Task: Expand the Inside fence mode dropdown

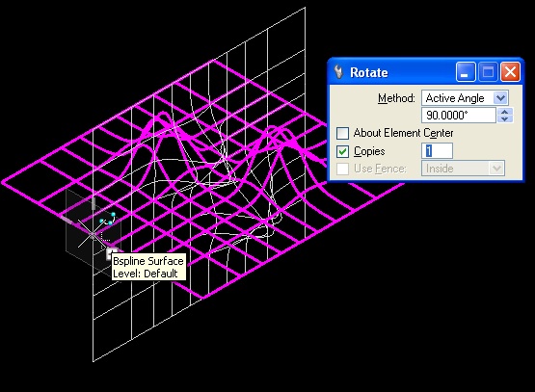Action: point(463,169)
